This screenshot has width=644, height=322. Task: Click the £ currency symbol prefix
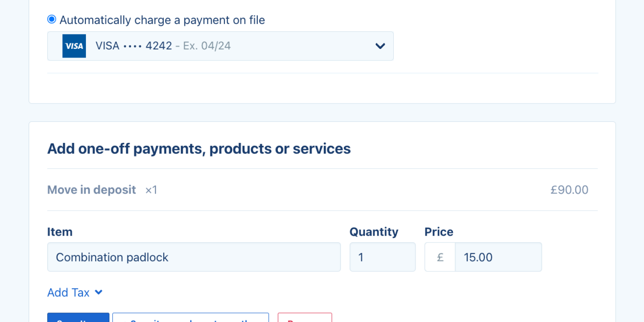(440, 257)
